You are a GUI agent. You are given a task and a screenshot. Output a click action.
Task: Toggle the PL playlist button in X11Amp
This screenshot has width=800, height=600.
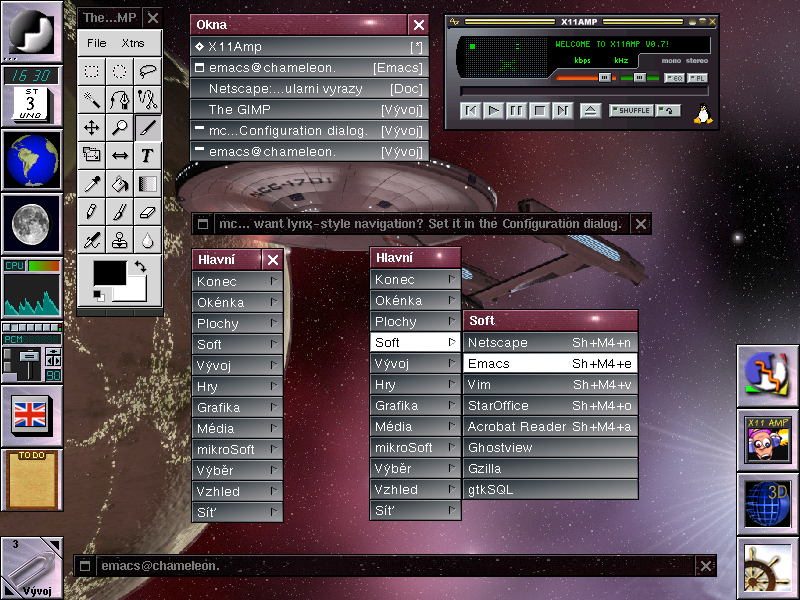[697, 78]
